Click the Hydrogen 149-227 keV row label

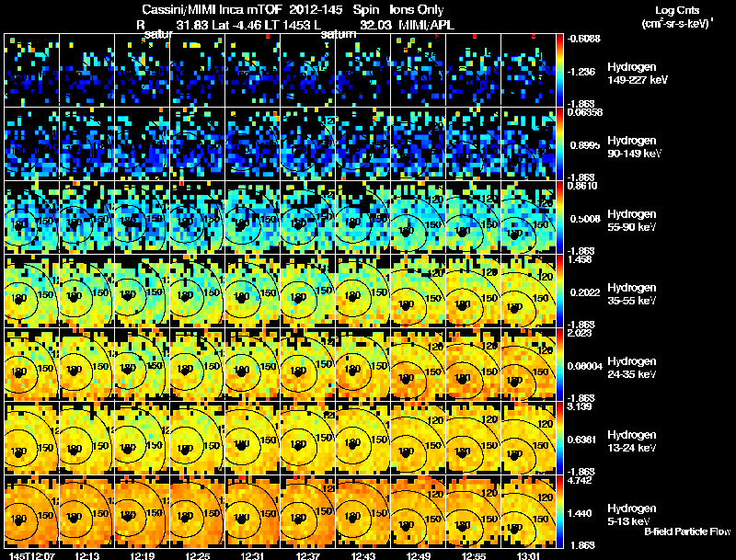click(x=638, y=74)
